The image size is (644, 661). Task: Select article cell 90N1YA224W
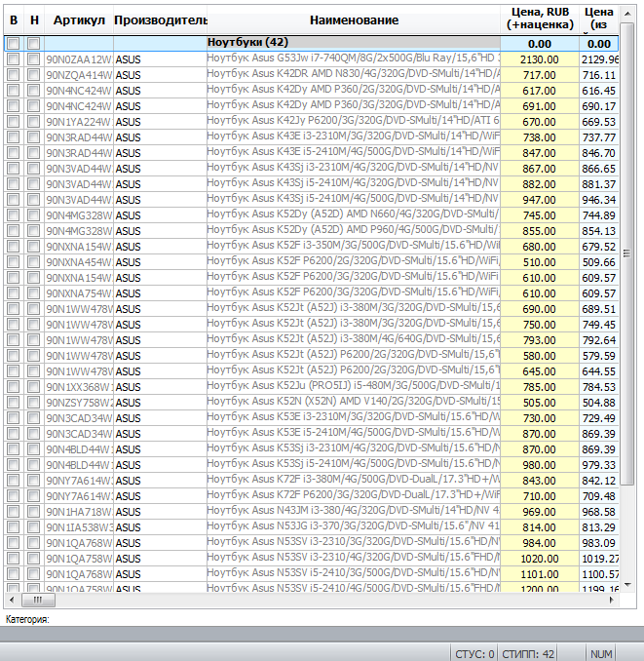tap(79, 122)
